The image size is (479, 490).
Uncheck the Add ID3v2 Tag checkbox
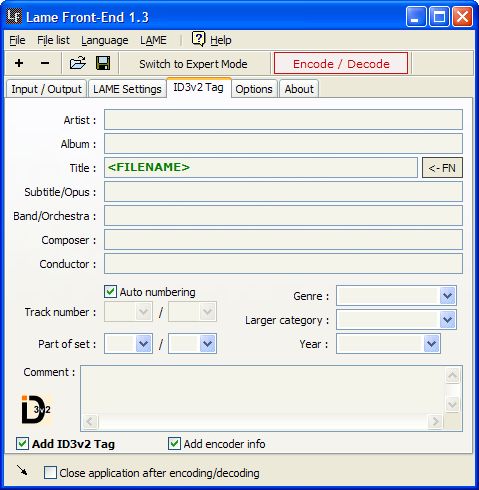tap(22, 444)
